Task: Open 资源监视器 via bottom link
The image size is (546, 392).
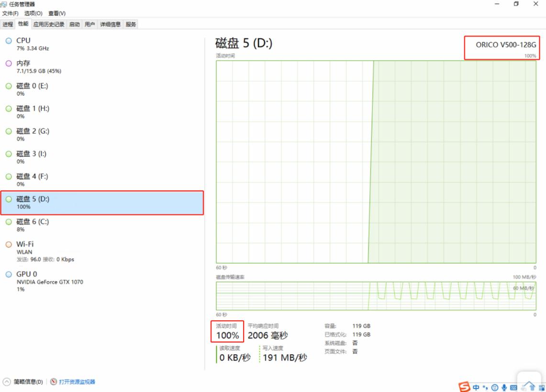Action: [x=77, y=381]
